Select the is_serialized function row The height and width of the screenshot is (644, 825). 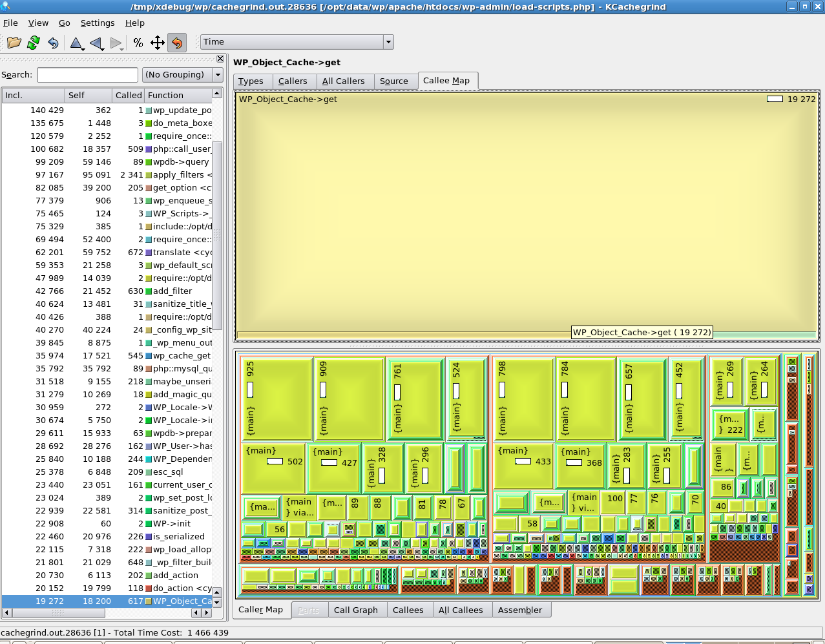pyautogui.click(x=107, y=537)
